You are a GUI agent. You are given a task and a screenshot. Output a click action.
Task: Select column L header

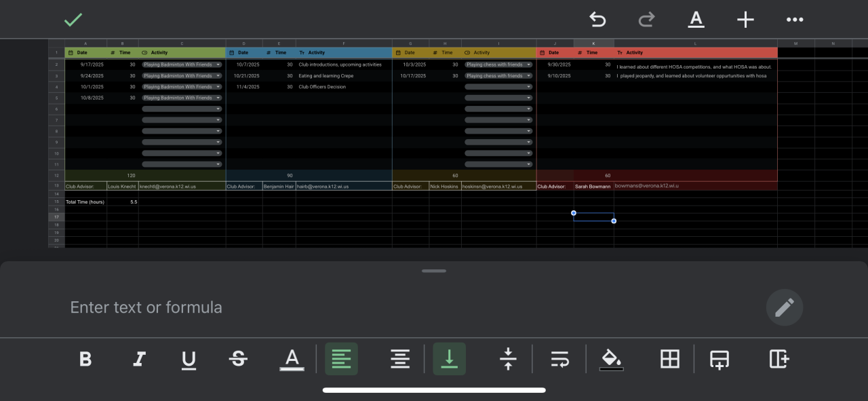pyautogui.click(x=696, y=43)
